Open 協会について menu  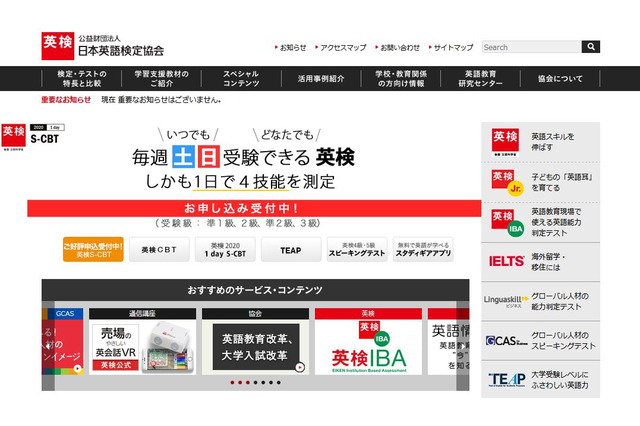point(560,78)
